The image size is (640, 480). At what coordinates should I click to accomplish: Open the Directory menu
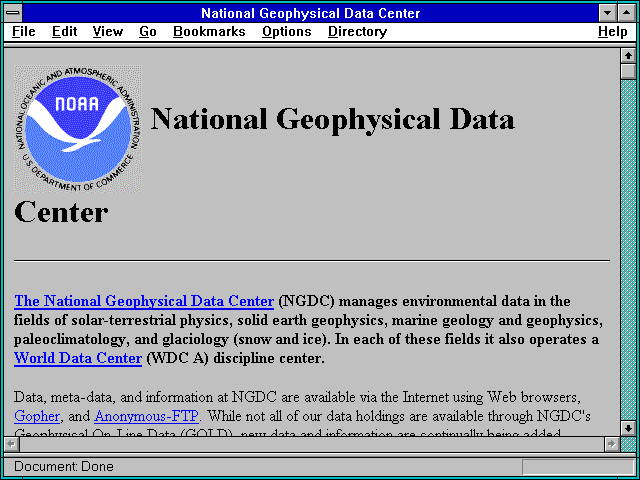(x=358, y=32)
